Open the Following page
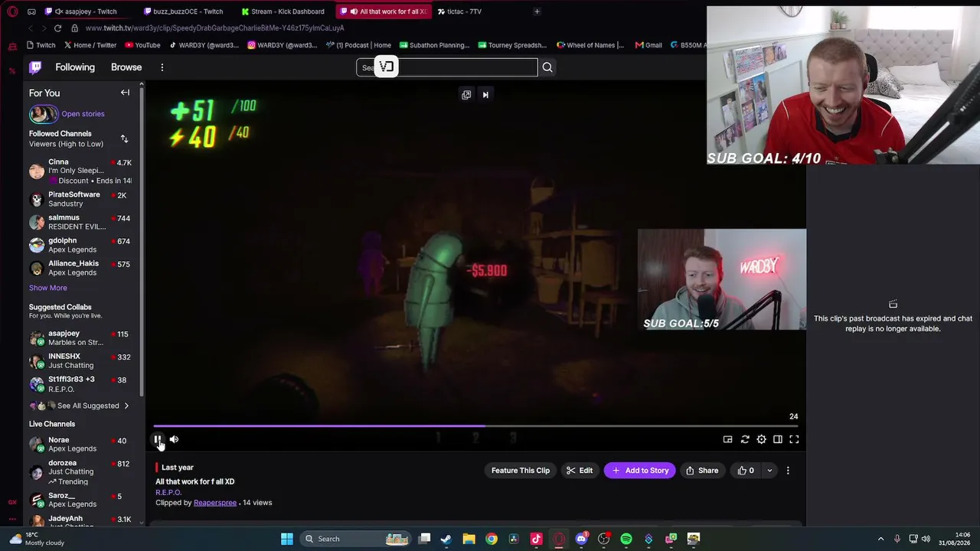The height and width of the screenshot is (551, 980). coord(75,67)
